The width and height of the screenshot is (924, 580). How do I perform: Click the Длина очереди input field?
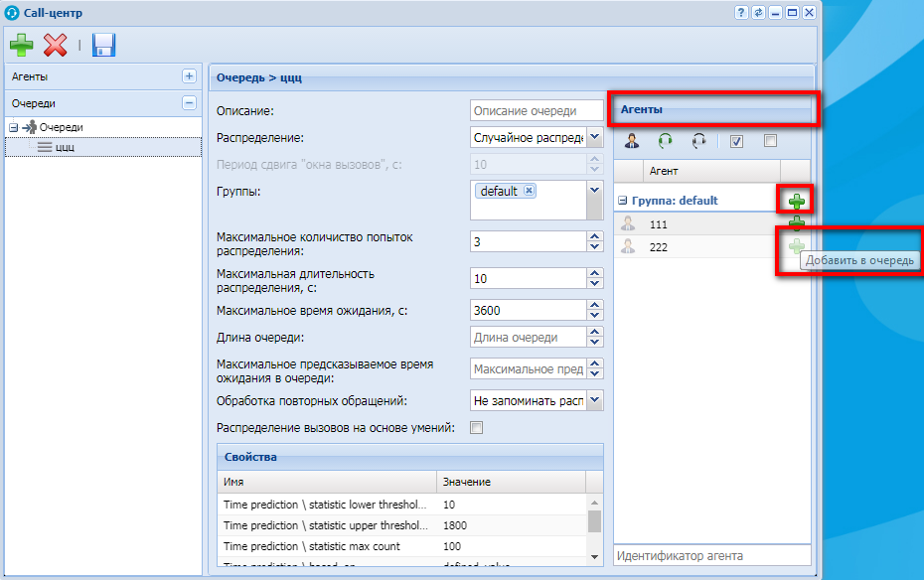528,338
